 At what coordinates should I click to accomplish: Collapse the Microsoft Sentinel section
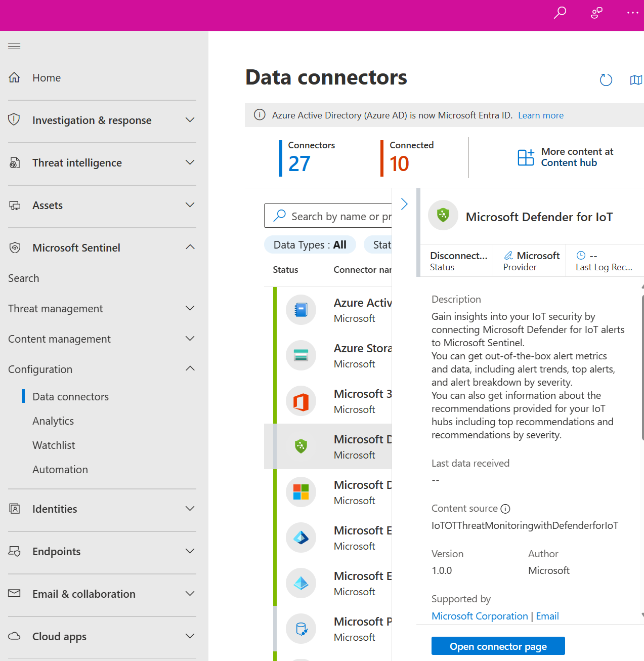coord(190,247)
